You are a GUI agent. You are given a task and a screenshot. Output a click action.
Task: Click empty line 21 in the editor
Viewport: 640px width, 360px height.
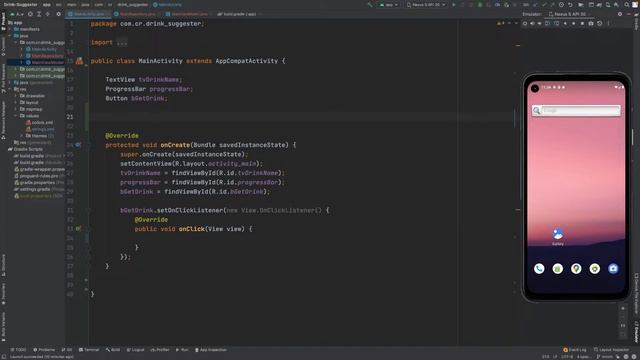(x=302, y=117)
